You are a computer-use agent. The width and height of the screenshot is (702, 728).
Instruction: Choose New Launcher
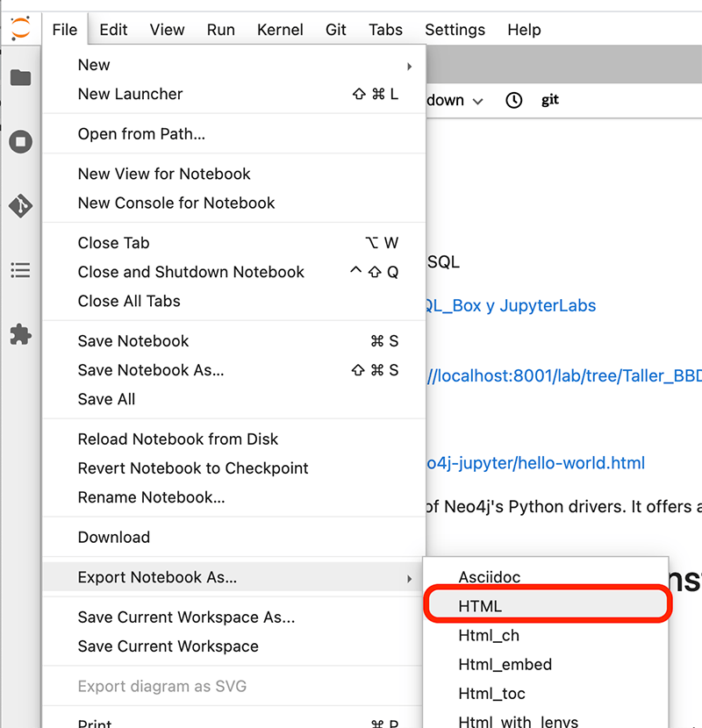(234, 94)
